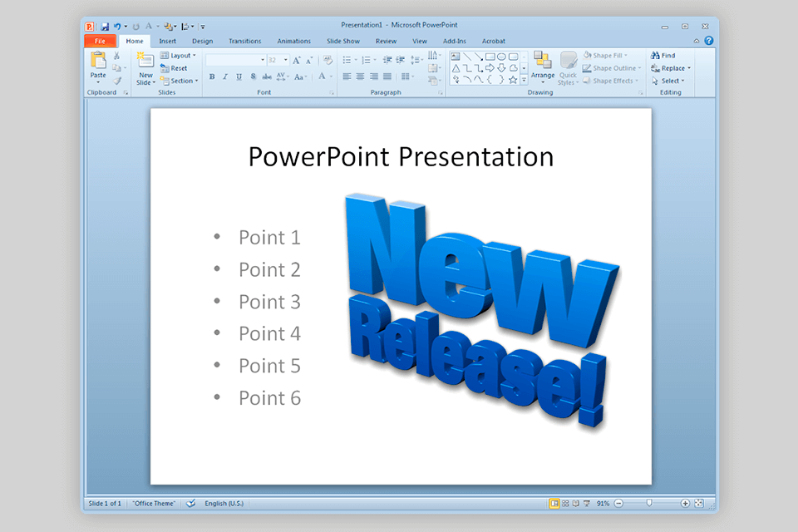Viewport: 798px width, 532px height.
Task: Click the Format Painter brush icon
Action: [117, 81]
